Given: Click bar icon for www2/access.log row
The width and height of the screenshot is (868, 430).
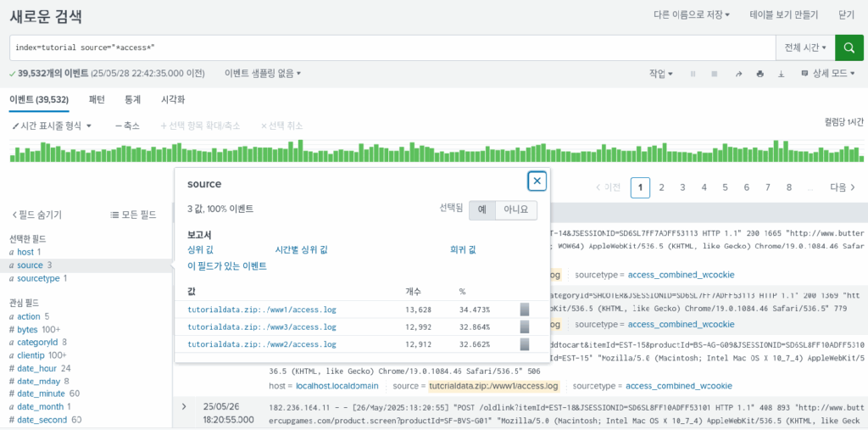Looking at the screenshot, I should [x=524, y=344].
